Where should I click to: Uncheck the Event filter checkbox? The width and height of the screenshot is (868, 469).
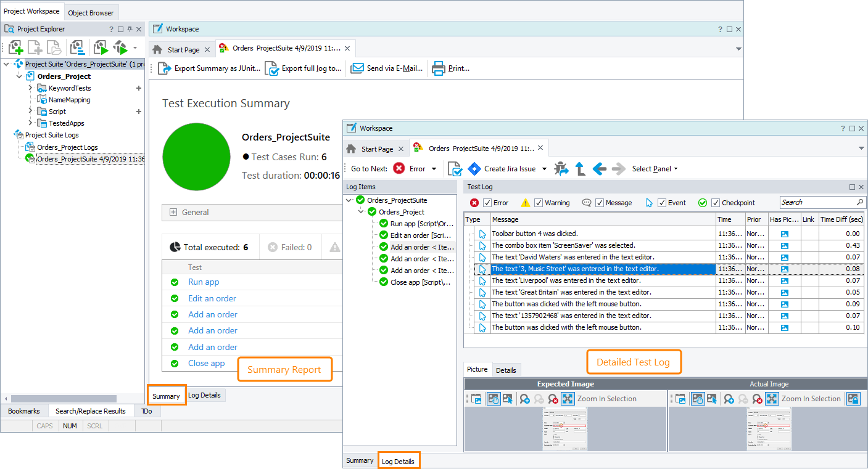[663, 203]
